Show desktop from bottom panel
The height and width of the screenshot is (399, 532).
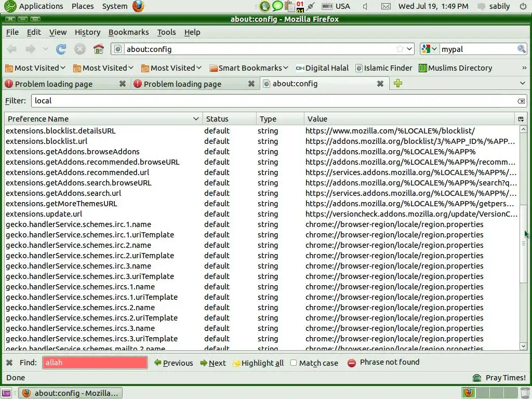pyautogui.click(x=6, y=393)
